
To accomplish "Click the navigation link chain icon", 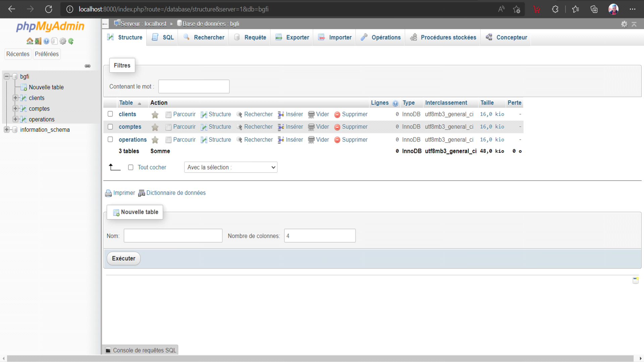I will (88, 66).
